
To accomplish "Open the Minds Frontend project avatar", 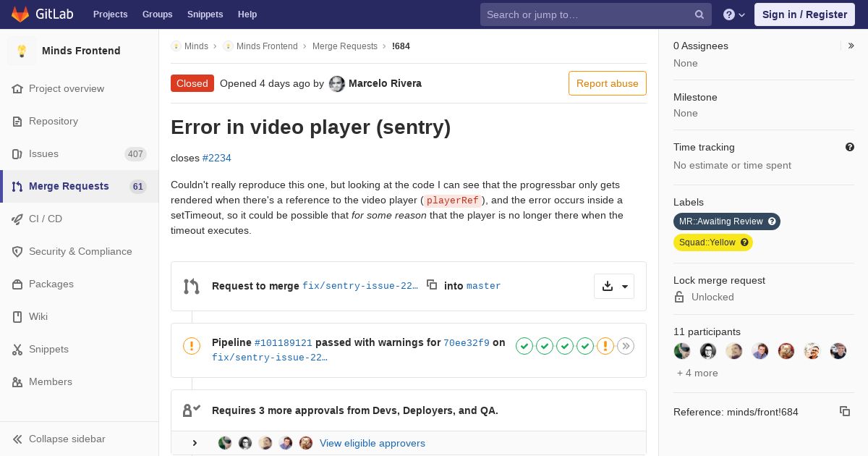I will coord(22,51).
